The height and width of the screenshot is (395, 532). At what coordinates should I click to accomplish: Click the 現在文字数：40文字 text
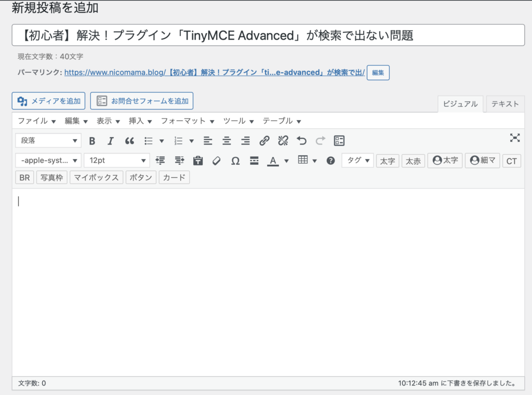(x=50, y=56)
